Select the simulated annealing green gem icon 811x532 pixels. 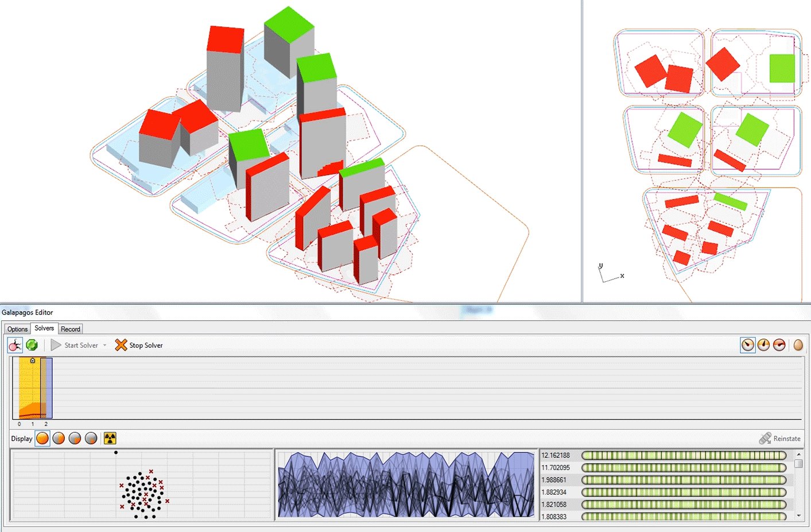(32, 345)
